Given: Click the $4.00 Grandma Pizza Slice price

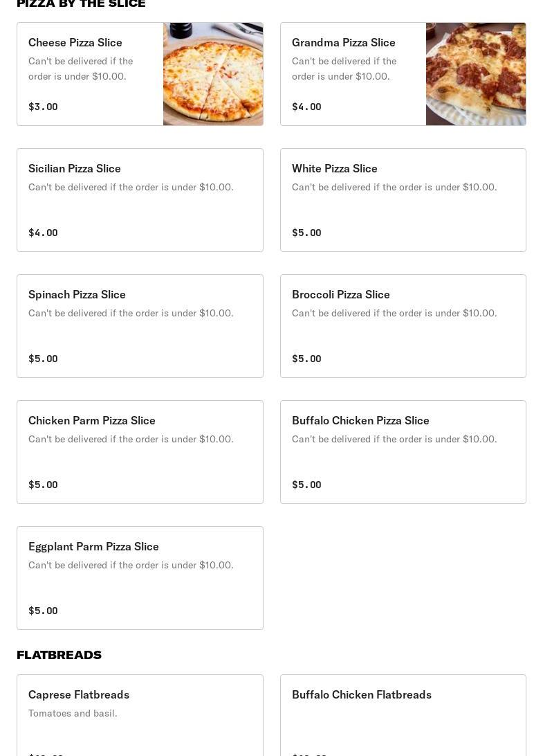Looking at the screenshot, I should (x=306, y=107).
